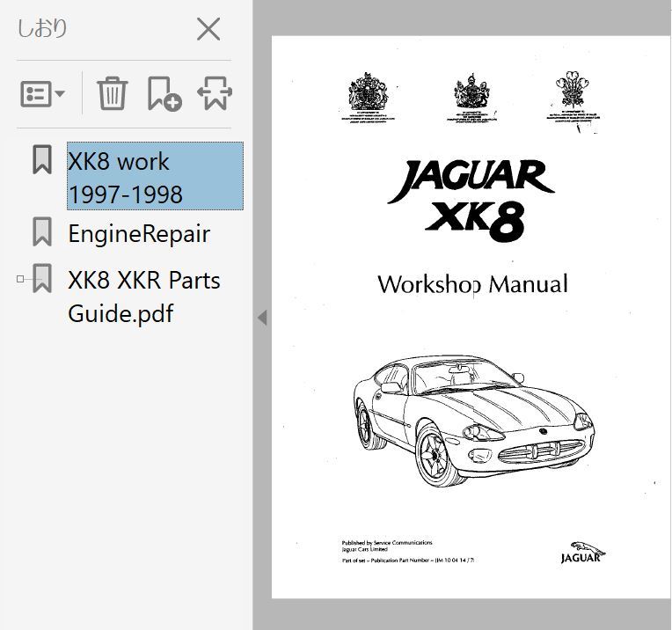Open the EngineRepair bookmark
672x630 pixels.
139,234
